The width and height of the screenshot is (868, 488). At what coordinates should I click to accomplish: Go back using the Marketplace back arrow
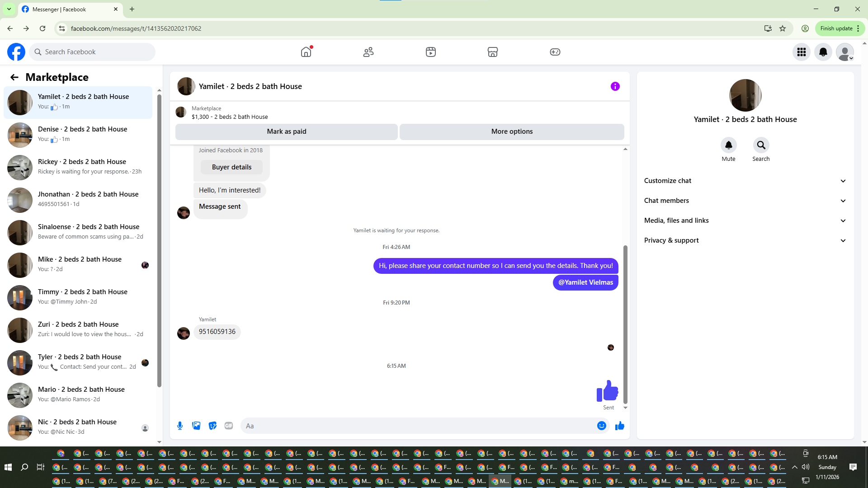(14, 77)
